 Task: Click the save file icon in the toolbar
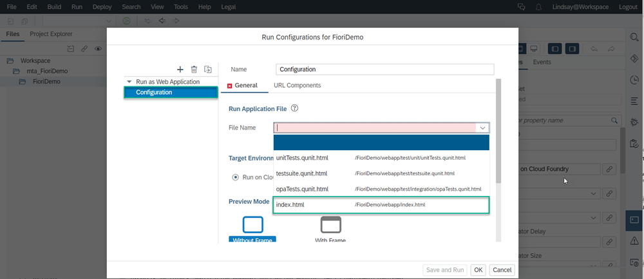11,21
